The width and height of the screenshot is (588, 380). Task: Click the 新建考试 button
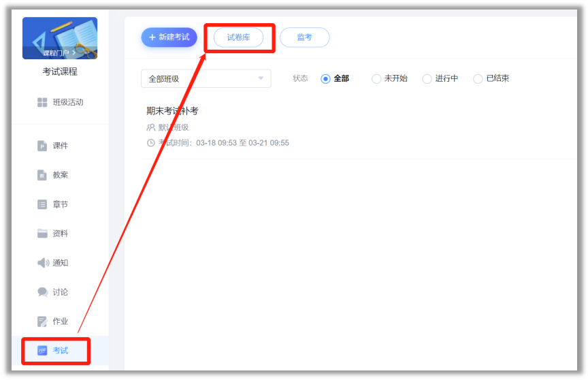[x=169, y=37]
